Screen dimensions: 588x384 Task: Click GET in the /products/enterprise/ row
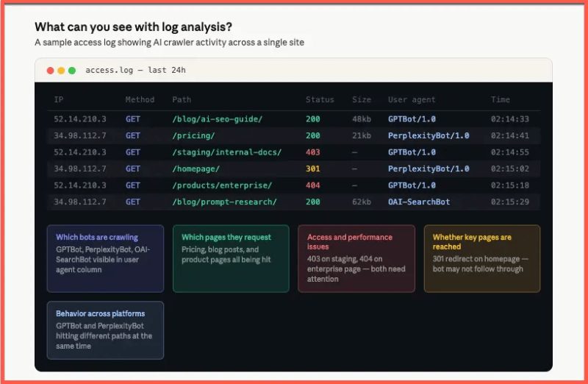[x=133, y=185]
